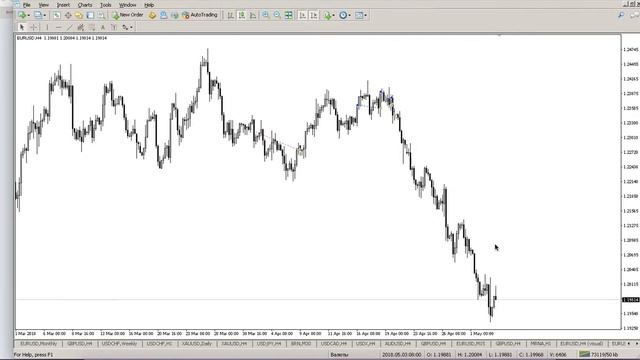Screen dimensions: 640x360
Task: Switch to XAUUSD,Daily chart tab
Action: tap(197, 344)
